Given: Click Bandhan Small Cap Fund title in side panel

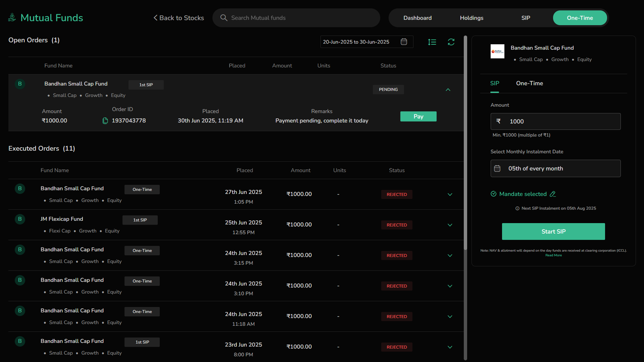Looking at the screenshot, I should tap(542, 48).
